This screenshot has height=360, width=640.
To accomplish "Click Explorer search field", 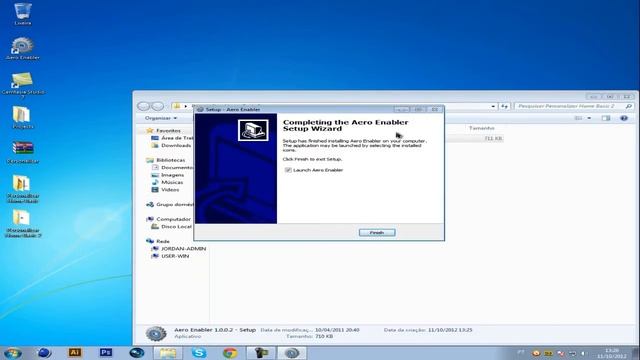I will (x=574, y=106).
